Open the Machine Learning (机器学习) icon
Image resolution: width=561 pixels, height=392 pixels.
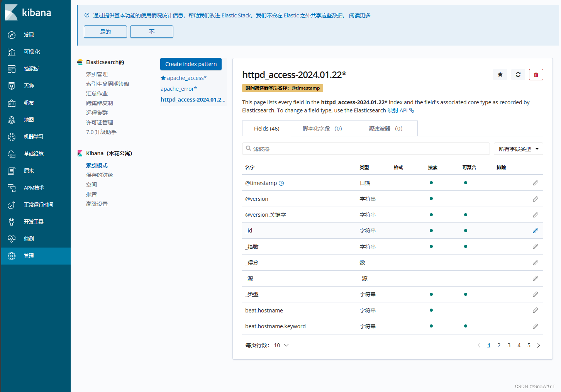pyautogui.click(x=12, y=137)
